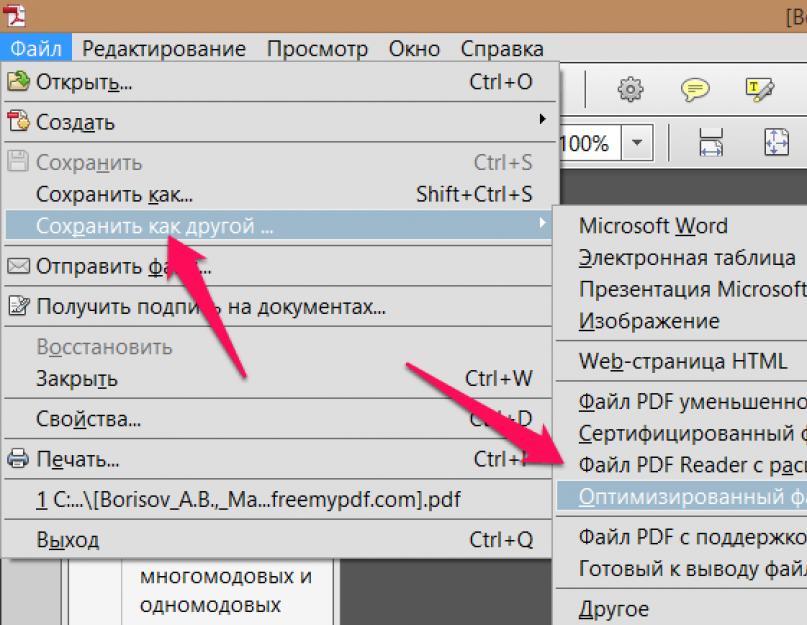807x625 pixels.
Task: Select Электронная таблица in submenu
Action: pyautogui.click(x=682, y=258)
